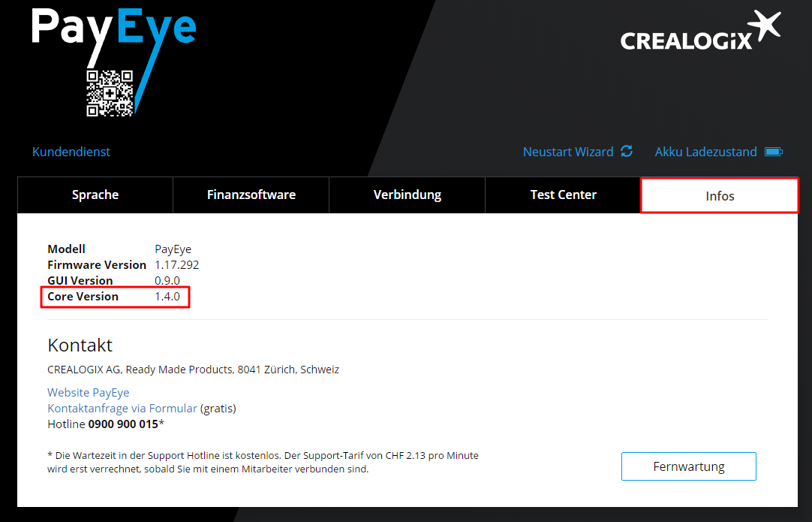
Task: Select the Test Center tab
Action: 563,195
